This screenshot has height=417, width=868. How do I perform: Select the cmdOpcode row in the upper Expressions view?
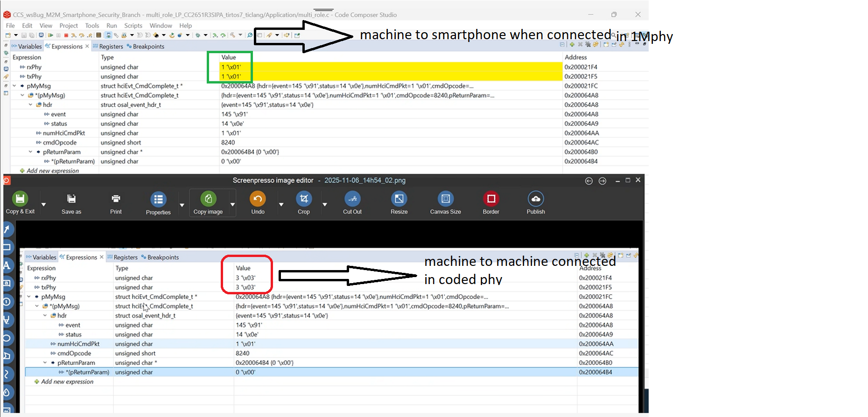click(x=329, y=143)
